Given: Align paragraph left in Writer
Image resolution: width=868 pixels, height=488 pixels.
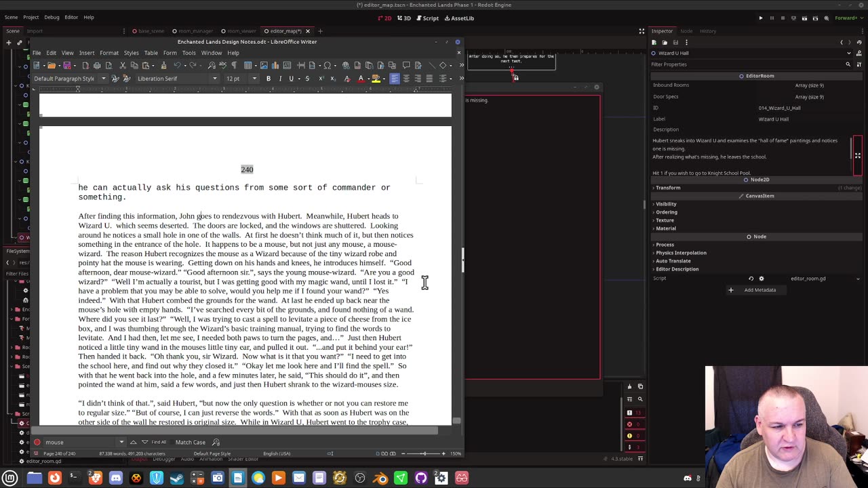Looking at the screenshot, I should [395, 79].
